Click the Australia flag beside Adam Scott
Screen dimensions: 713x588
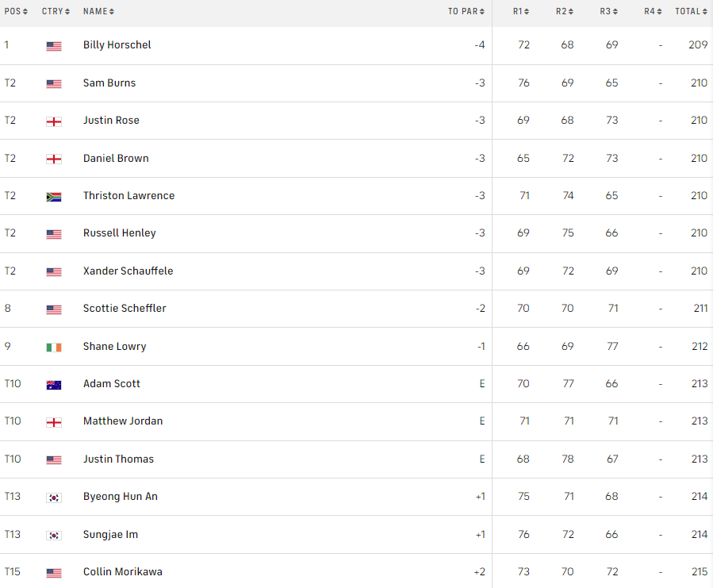point(54,385)
